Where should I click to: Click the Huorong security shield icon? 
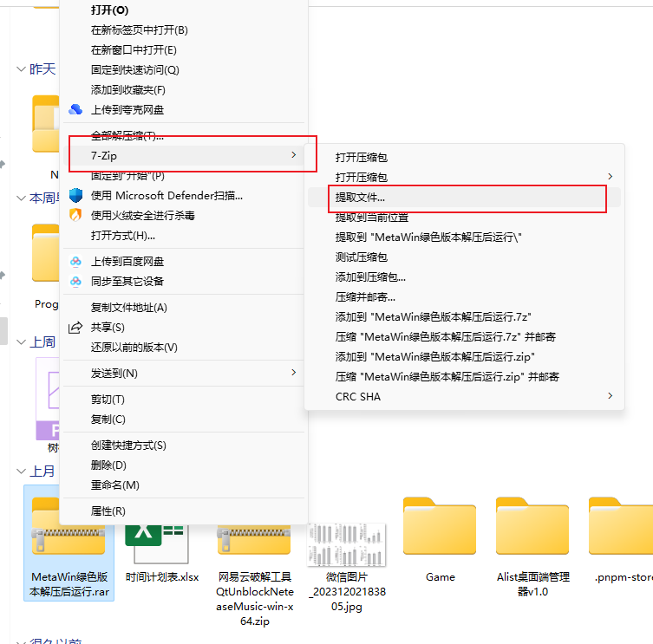[x=75, y=215]
